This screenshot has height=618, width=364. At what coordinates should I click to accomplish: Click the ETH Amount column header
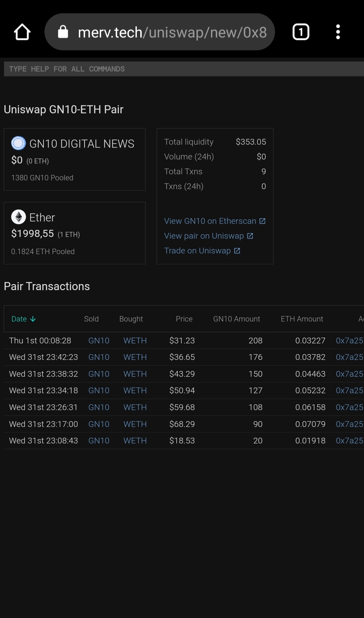[302, 319]
